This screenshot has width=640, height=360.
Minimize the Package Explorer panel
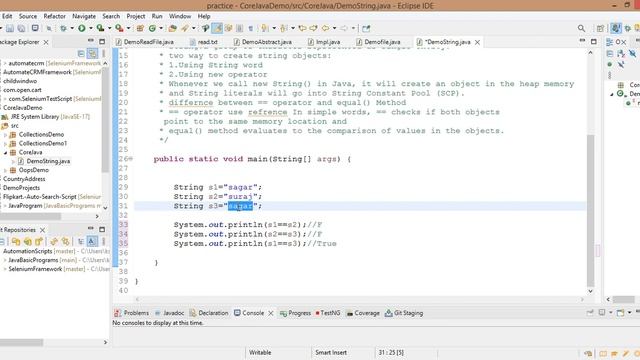(x=91, y=41)
